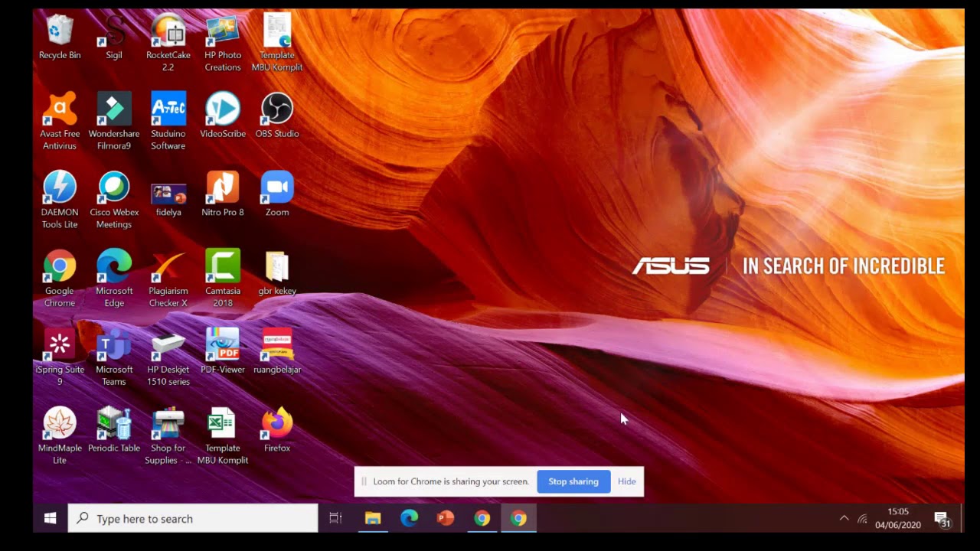
Task: Select the Wondershare Filmora9 shortcut
Action: point(114,121)
